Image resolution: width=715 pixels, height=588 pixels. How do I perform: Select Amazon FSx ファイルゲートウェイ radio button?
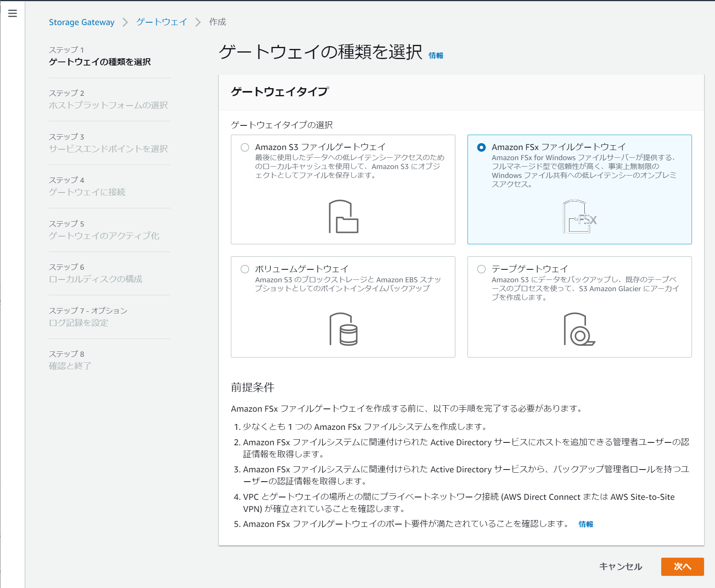(x=481, y=147)
